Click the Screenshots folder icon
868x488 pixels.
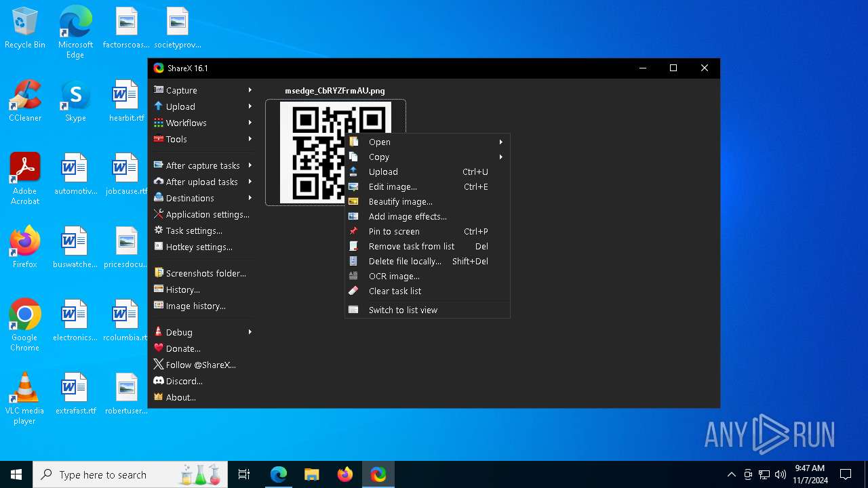click(x=159, y=273)
